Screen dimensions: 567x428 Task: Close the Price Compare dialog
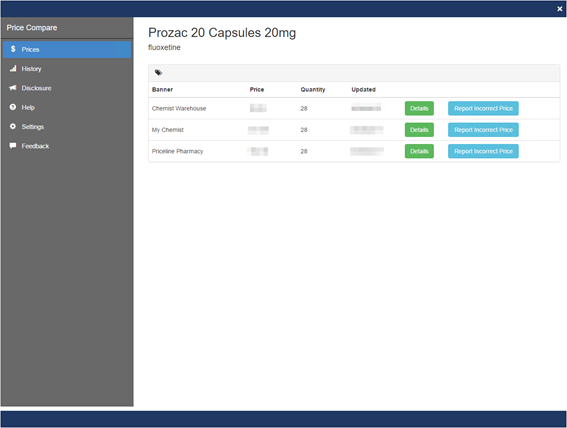coord(559,9)
